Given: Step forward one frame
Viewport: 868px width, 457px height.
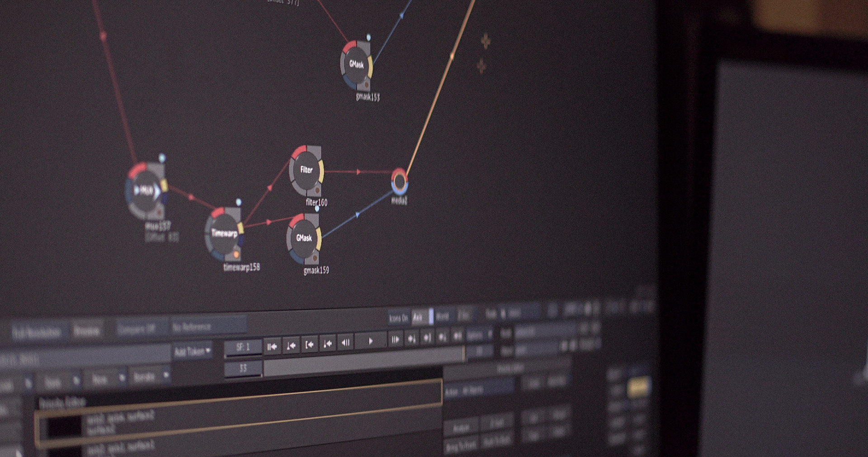Looking at the screenshot, I should (x=395, y=339).
